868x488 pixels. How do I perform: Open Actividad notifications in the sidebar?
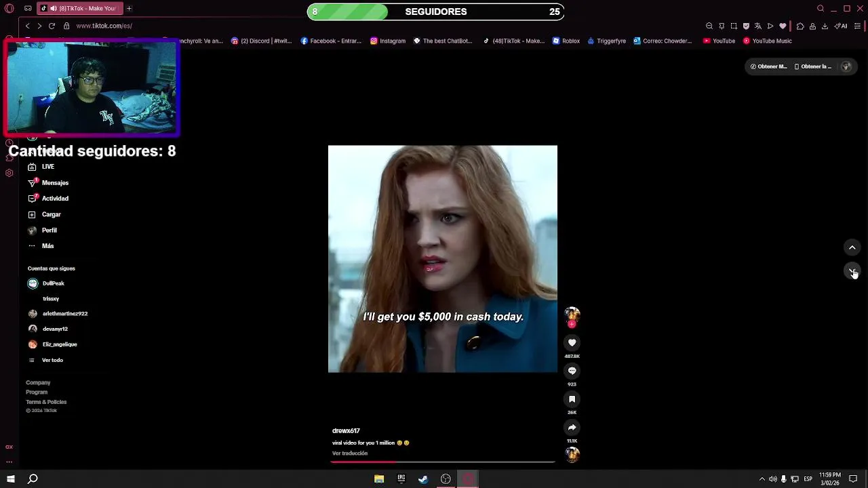point(48,199)
